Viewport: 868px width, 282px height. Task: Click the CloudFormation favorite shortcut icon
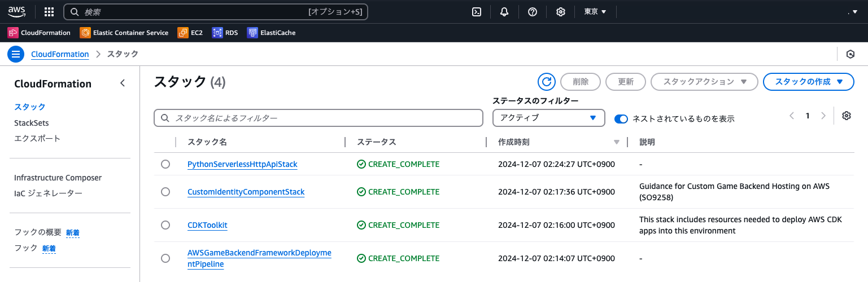(13, 33)
